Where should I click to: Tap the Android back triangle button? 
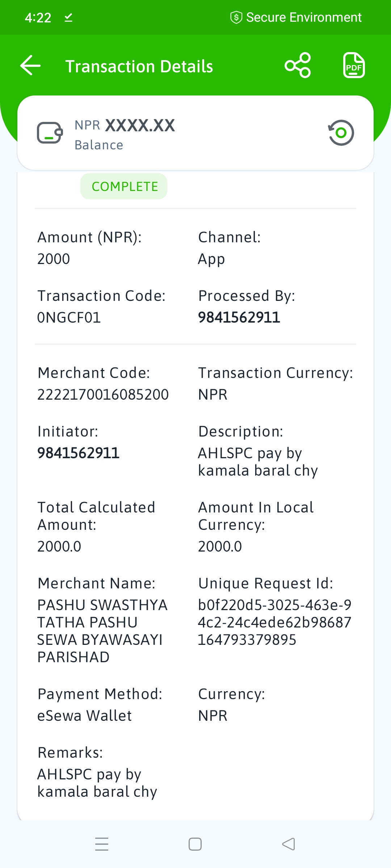pyautogui.click(x=289, y=844)
